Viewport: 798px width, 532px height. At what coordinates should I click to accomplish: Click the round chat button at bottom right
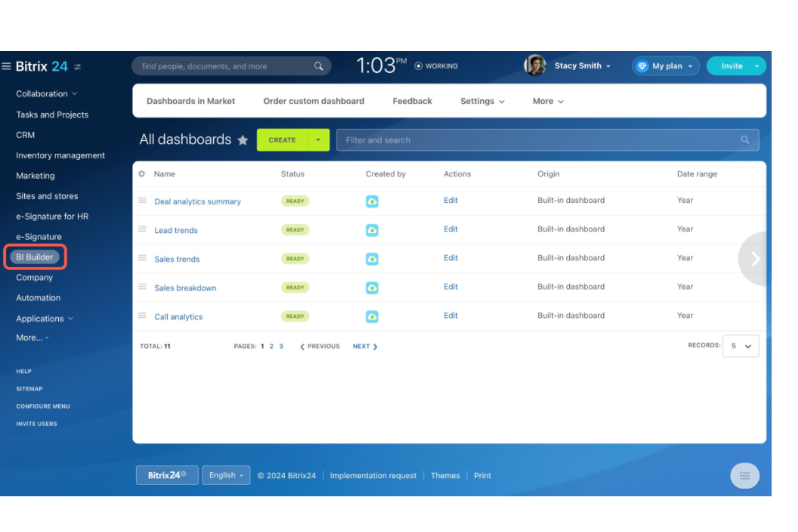(745, 476)
